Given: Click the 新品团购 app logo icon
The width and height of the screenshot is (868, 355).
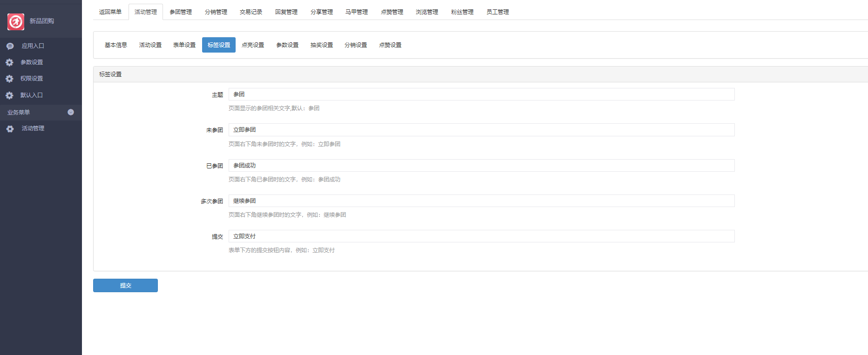Looking at the screenshot, I should (x=16, y=21).
